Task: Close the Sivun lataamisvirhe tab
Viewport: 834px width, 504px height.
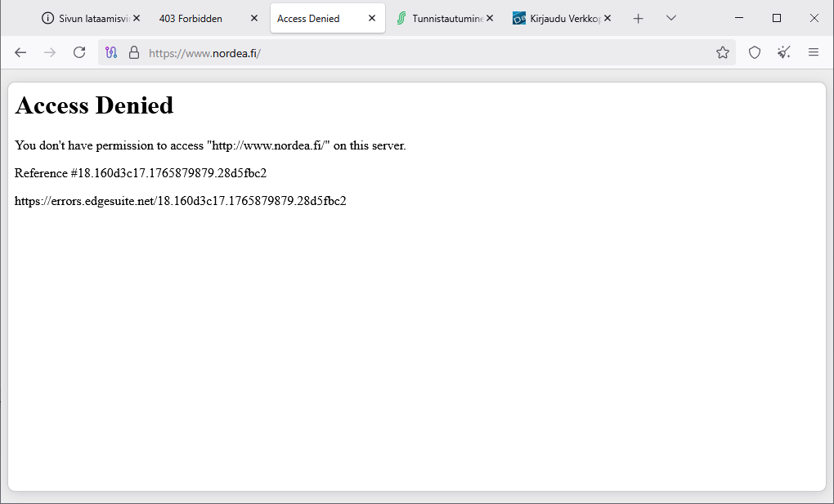Action: tap(137, 18)
